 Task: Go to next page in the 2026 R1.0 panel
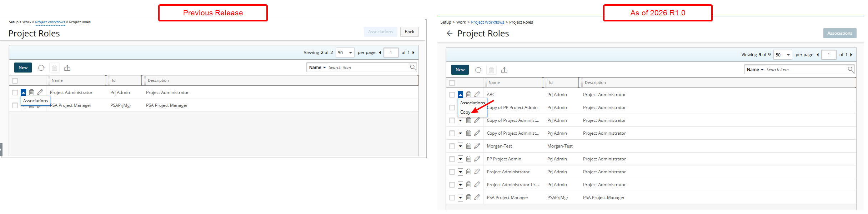coord(851,55)
